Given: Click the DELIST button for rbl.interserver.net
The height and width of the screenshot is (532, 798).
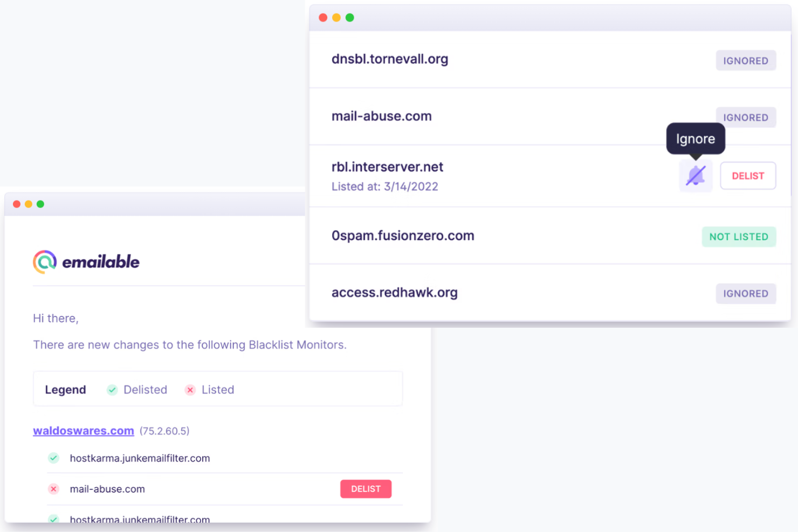Looking at the screenshot, I should click(x=748, y=176).
